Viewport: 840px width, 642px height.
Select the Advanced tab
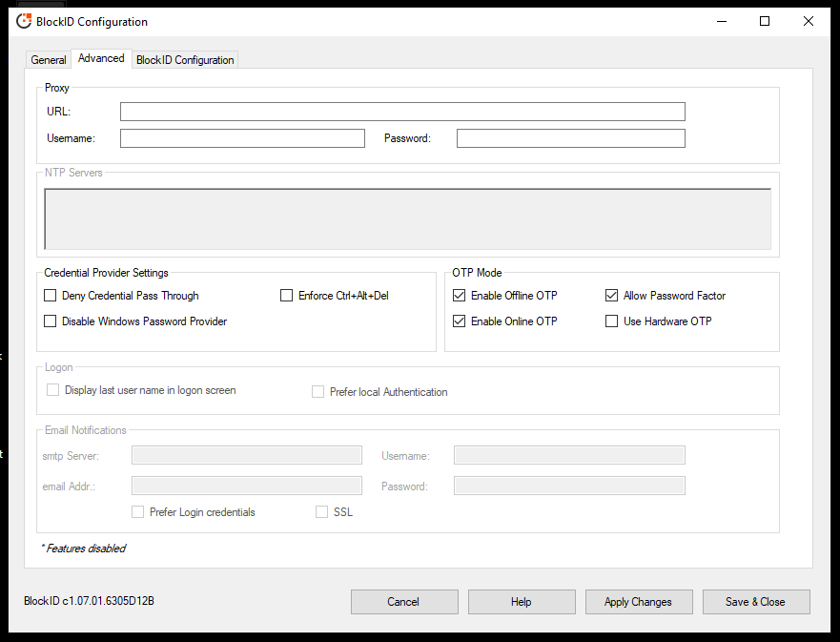click(x=100, y=58)
